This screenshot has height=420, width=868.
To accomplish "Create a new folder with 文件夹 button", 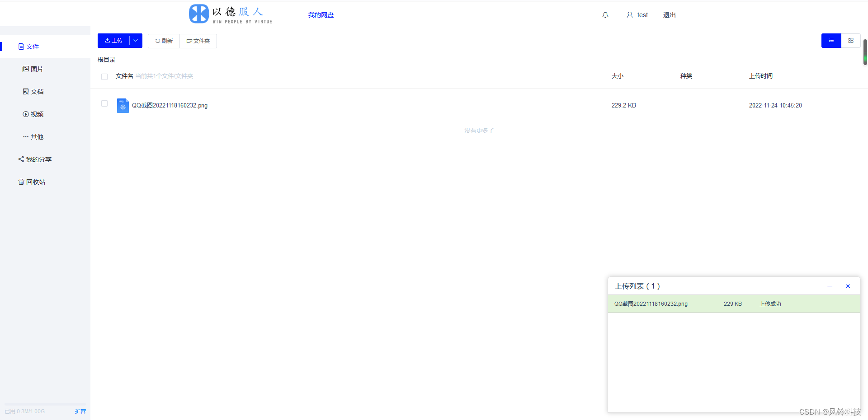I will (198, 41).
